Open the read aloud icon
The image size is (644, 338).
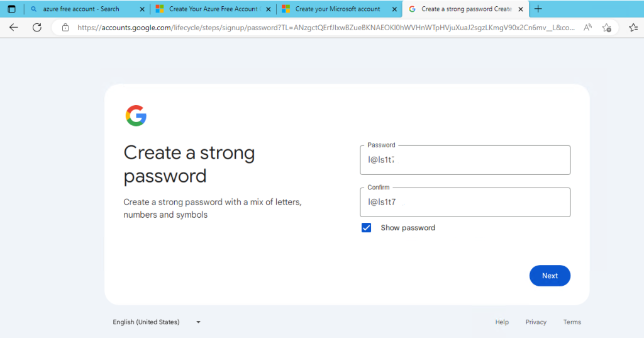coord(588,28)
